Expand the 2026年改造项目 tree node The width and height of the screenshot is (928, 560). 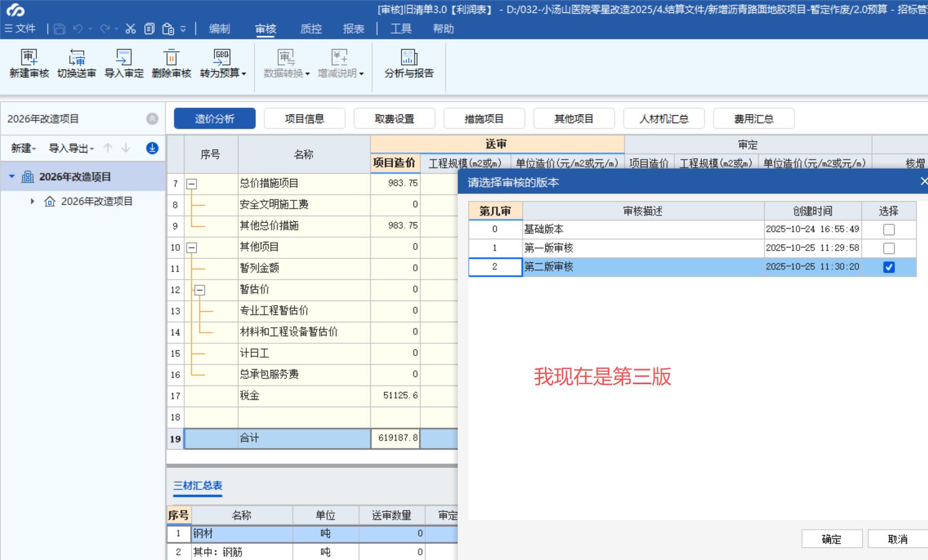tap(32, 201)
